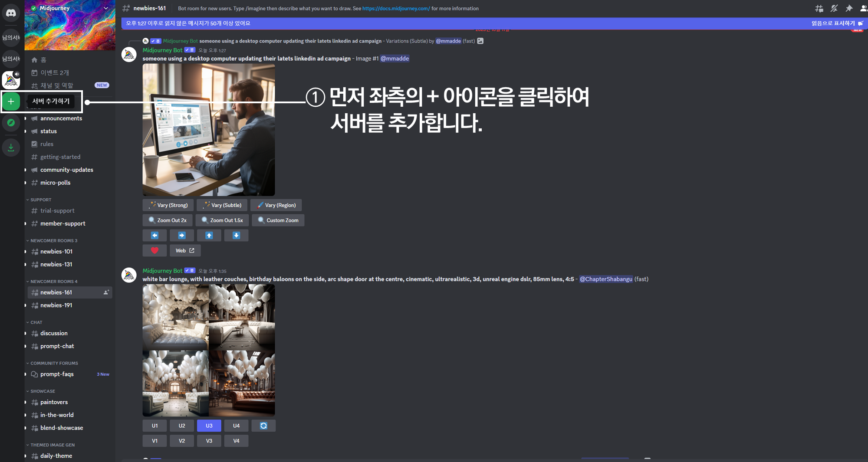Open the in-the-world channel
The image size is (868, 462).
69,415
